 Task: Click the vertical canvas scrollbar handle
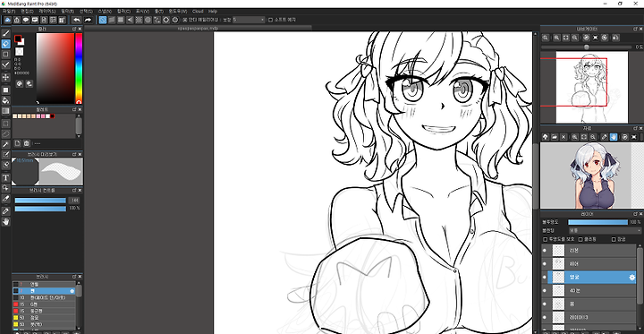(x=535, y=176)
